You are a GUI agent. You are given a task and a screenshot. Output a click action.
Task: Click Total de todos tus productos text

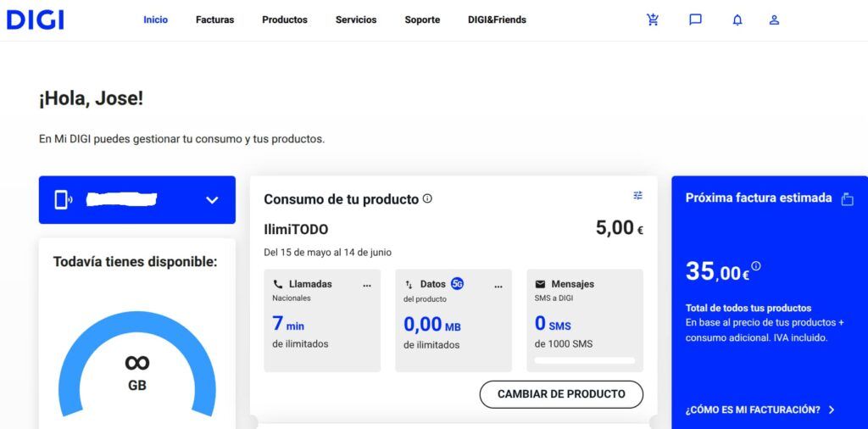point(748,309)
